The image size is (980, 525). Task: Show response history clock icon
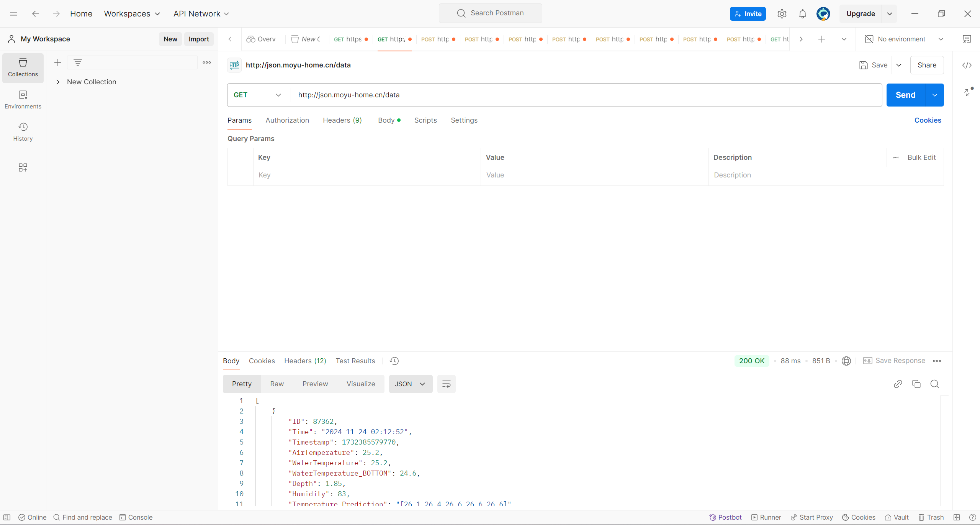[x=394, y=361]
